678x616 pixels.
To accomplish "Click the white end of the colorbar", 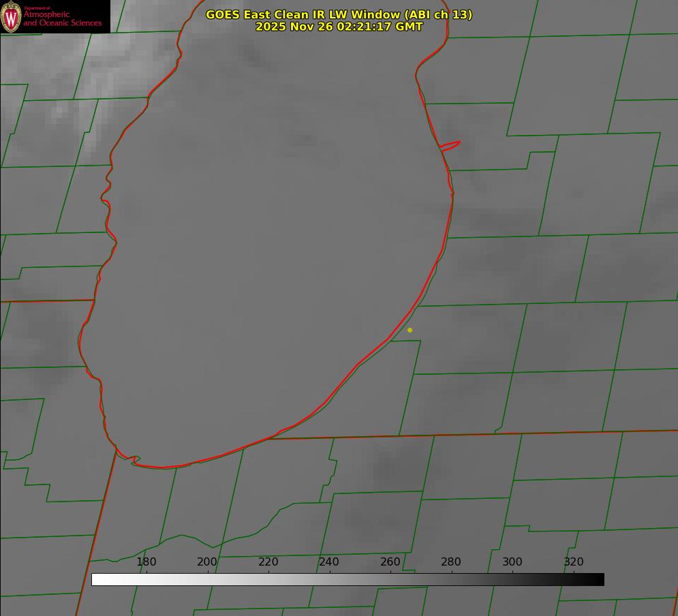I will 97,579.
